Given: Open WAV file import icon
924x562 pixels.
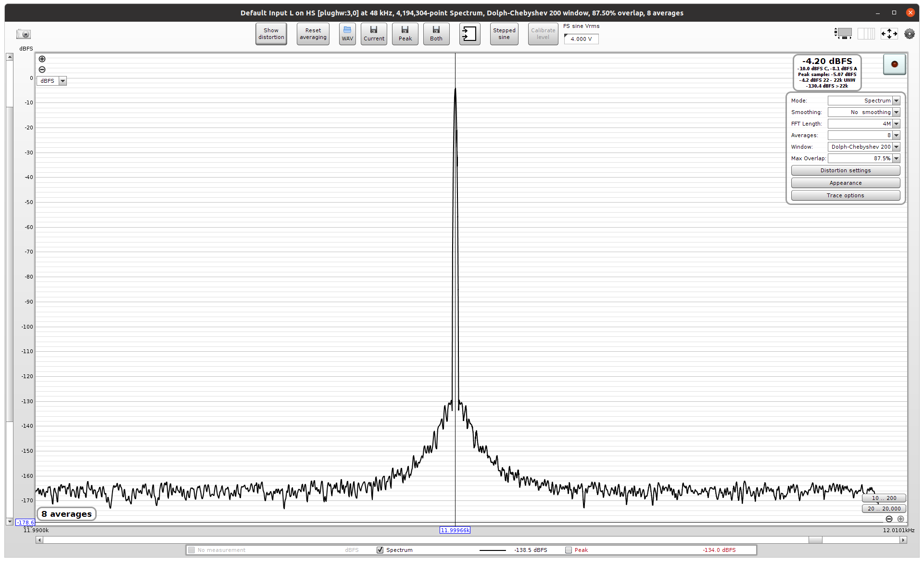Looking at the screenshot, I should (x=347, y=34).
